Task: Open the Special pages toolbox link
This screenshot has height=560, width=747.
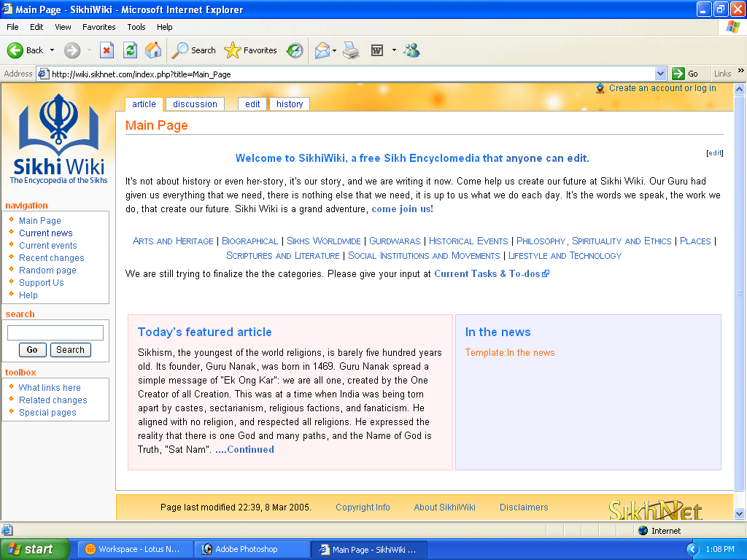Action: coord(47,413)
